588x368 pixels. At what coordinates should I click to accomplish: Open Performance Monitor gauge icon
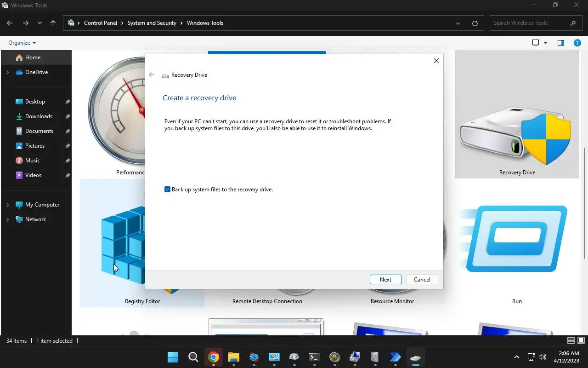[117, 110]
